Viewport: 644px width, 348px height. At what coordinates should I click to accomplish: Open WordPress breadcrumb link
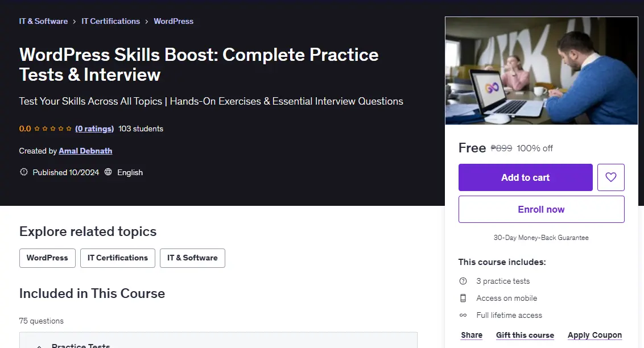174,22
